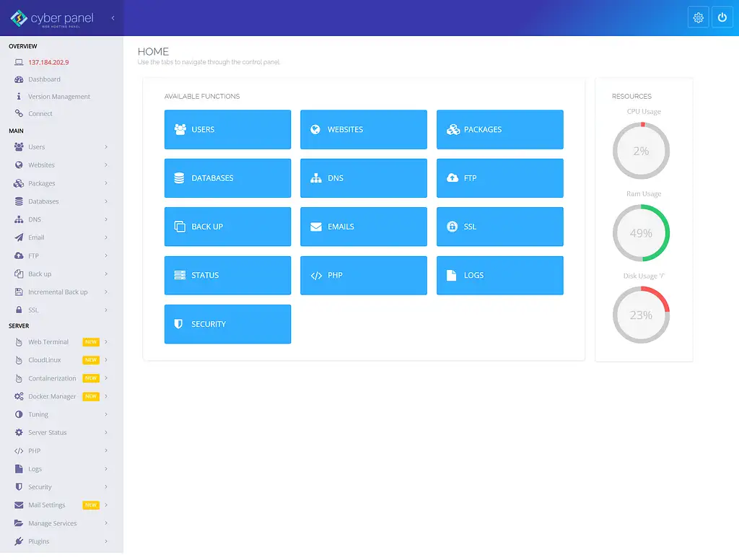Click the USERS function tile
This screenshot has height=560, width=739.
tap(227, 130)
